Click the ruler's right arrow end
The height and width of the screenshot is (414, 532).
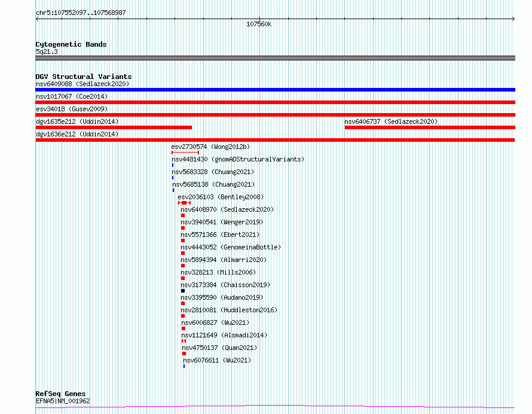[513, 19]
